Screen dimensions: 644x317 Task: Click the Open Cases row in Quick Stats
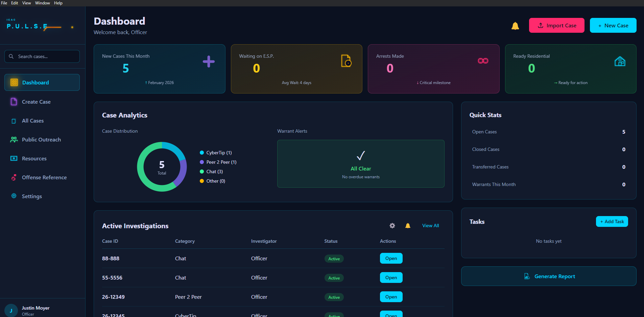point(549,132)
